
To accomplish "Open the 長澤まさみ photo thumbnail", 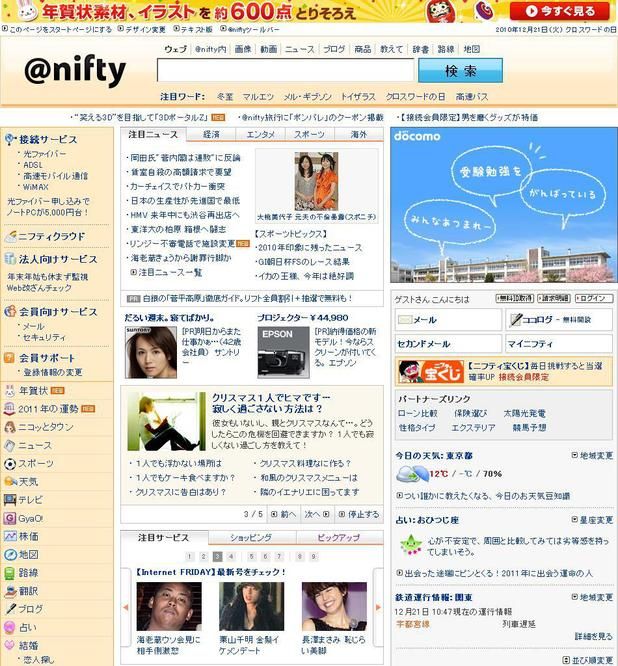I will pyautogui.click(x=334, y=607).
